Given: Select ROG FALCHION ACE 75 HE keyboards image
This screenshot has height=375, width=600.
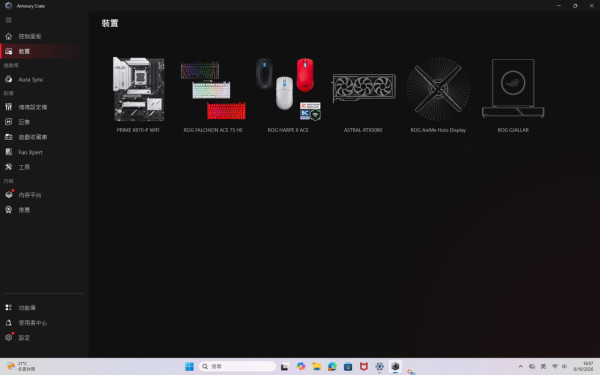Looking at the screenshot, I should click(213, 90).
